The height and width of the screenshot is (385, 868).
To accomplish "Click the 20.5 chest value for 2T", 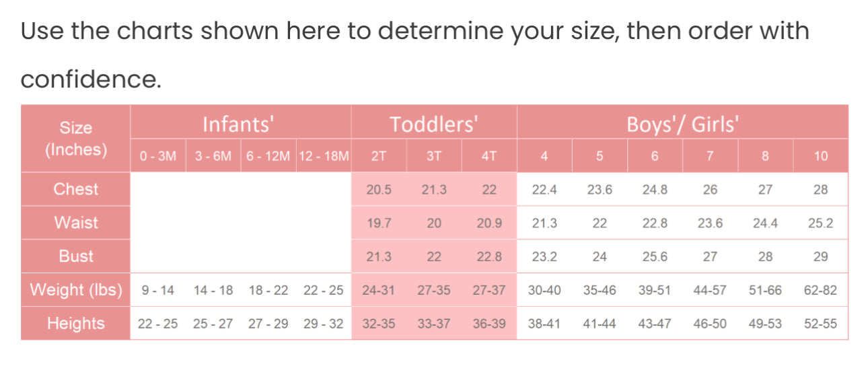I will [x=379, y=190].
